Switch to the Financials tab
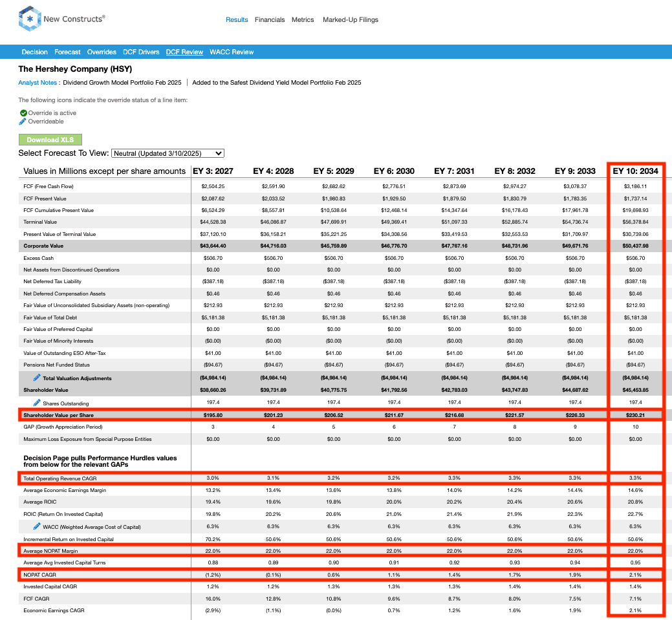The height and width of the screenshot is (620, 672). [270, 19]
